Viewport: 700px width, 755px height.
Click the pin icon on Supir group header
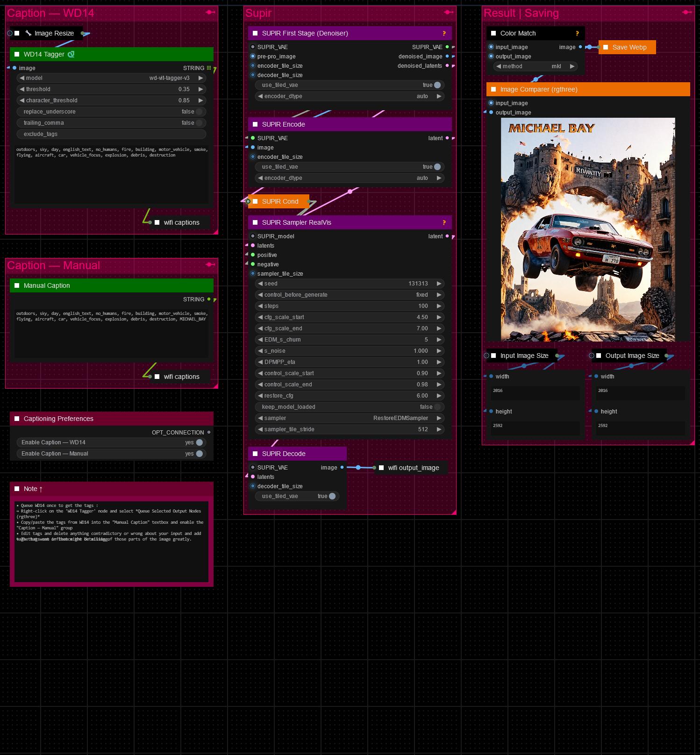pyautogui.click(x=449, y=12)
